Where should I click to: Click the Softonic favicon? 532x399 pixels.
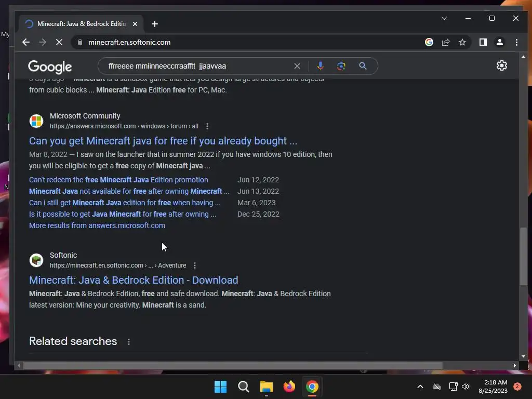tap(36, 260)
